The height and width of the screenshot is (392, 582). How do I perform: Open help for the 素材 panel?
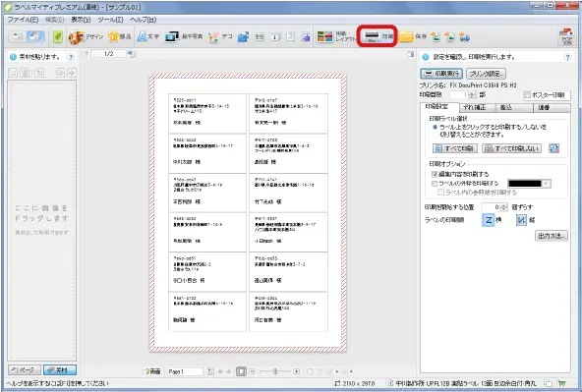[x=70, y=57]
